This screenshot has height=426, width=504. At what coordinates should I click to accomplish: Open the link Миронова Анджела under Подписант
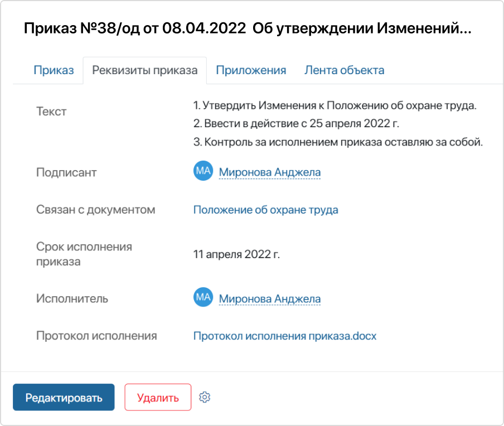(x=270, y=172)
